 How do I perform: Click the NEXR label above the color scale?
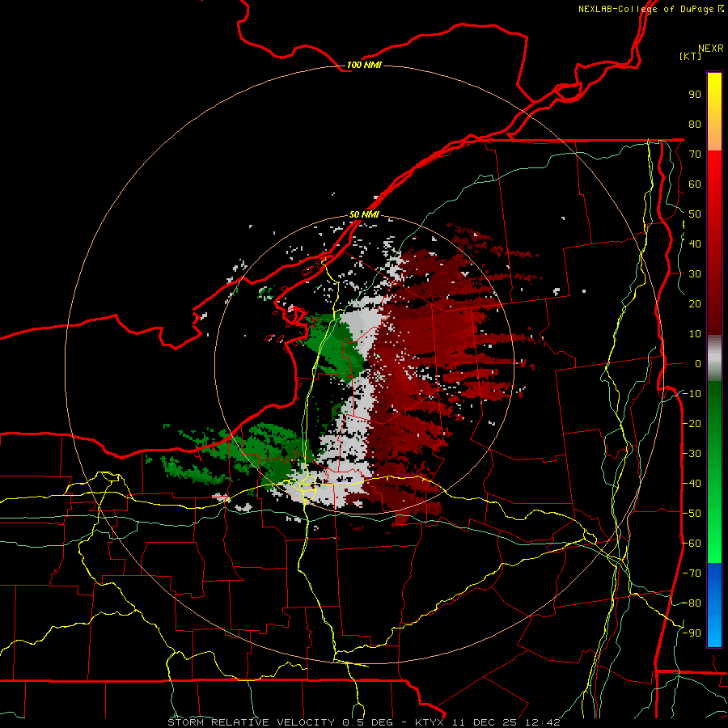coord(710,49)
